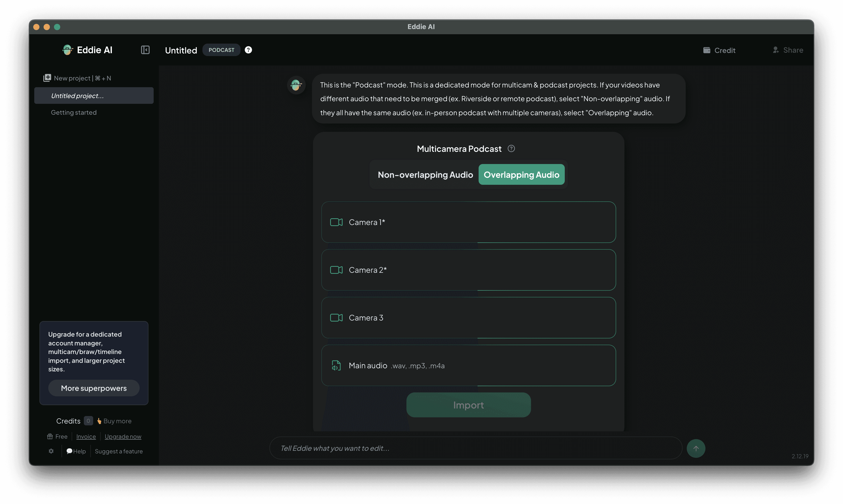Click the gift icon beside Free
The height and width of the screenshot is (504, 843).
[50, 437]
